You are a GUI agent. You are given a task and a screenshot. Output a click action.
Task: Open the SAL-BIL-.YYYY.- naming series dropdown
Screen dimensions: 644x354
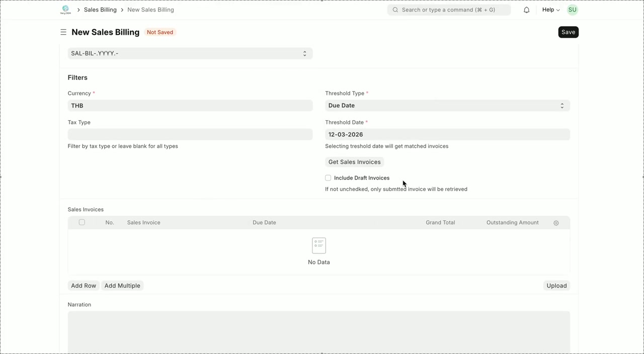tap(190, 53)
